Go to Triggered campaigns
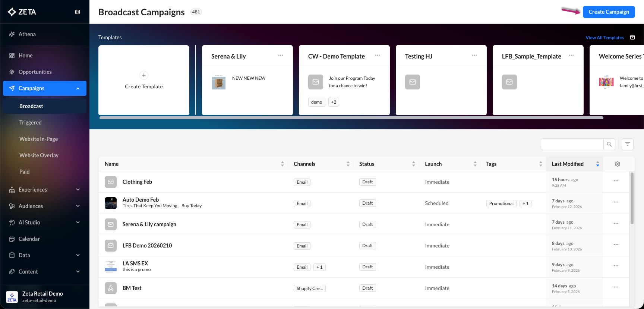The width and height of the screenshot is (644, 309). [x=31, y=123]
